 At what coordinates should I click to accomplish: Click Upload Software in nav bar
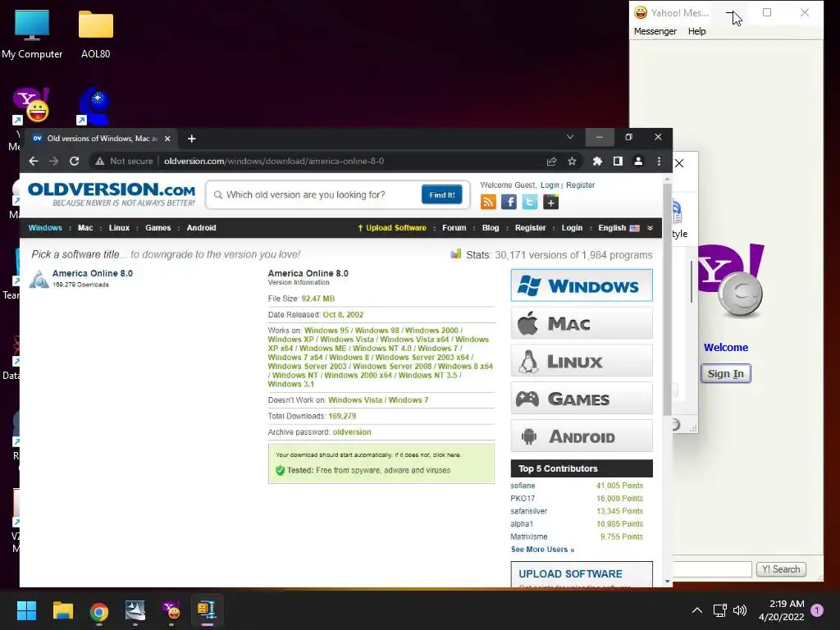click(x=391, y=228)
